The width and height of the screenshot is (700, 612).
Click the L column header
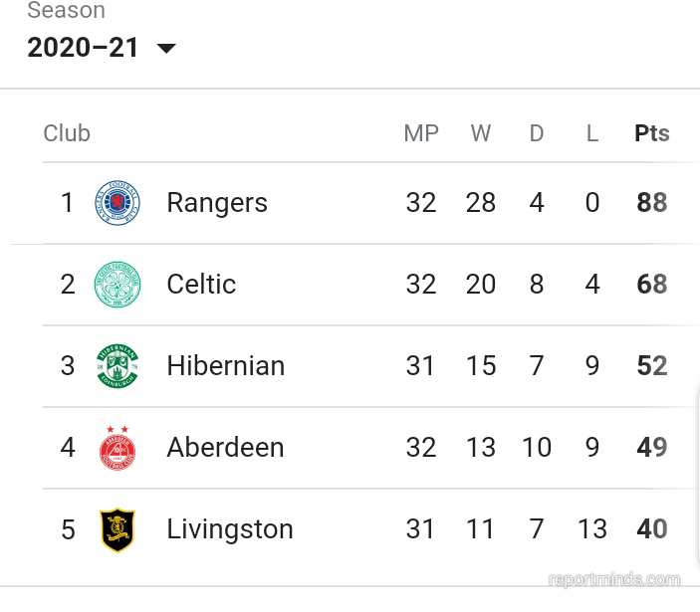pos(592,133)
